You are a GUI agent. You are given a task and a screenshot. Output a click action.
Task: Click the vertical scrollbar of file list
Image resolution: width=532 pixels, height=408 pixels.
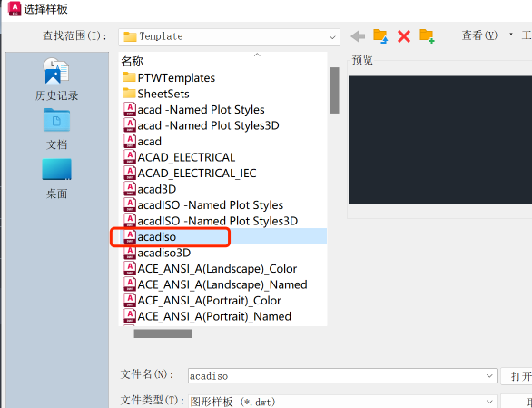tap(334, 90)
